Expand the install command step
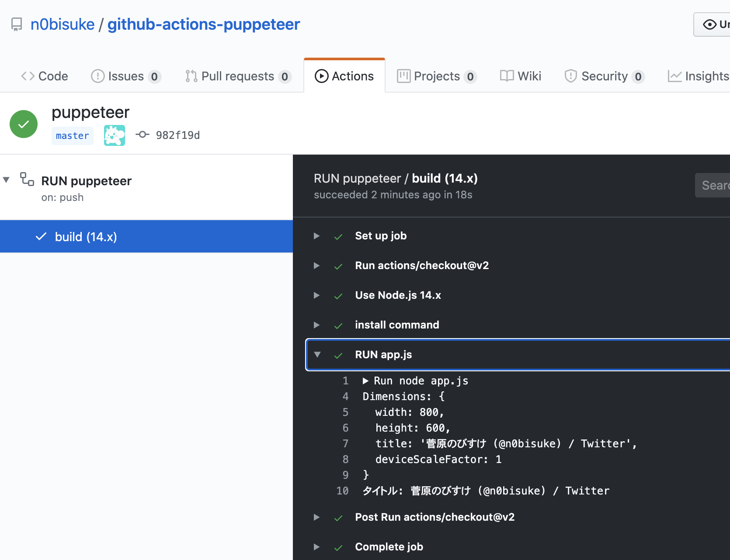The height and width of the screenshot is (560, 730). pos(316,325)
